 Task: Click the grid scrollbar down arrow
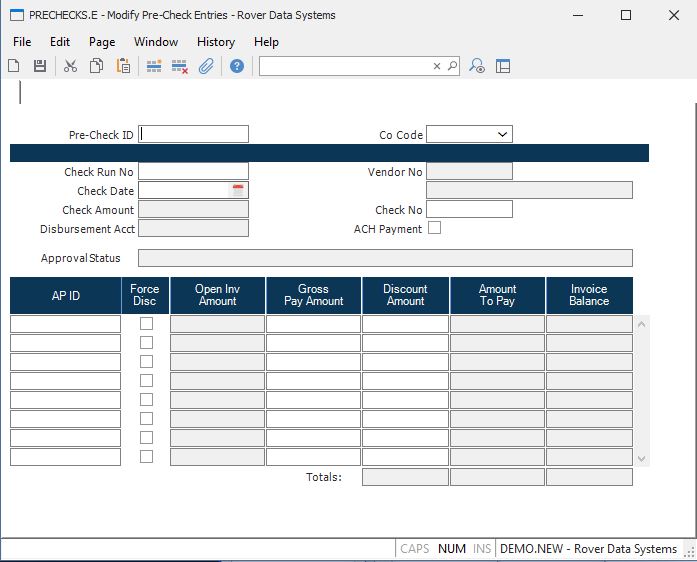click(642, 458)
